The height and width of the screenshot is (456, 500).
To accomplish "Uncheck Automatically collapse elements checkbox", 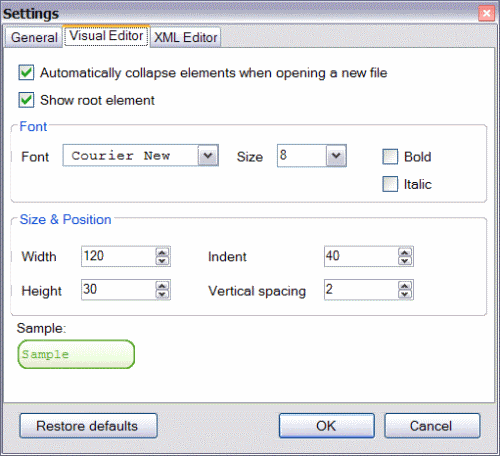I will click(x=26, y=73).
